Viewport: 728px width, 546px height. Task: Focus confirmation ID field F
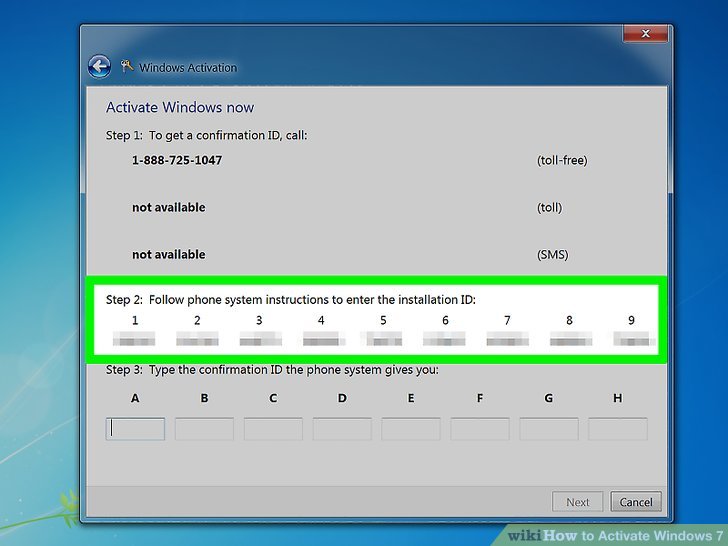pyautogui.click(x=480, y=429)
